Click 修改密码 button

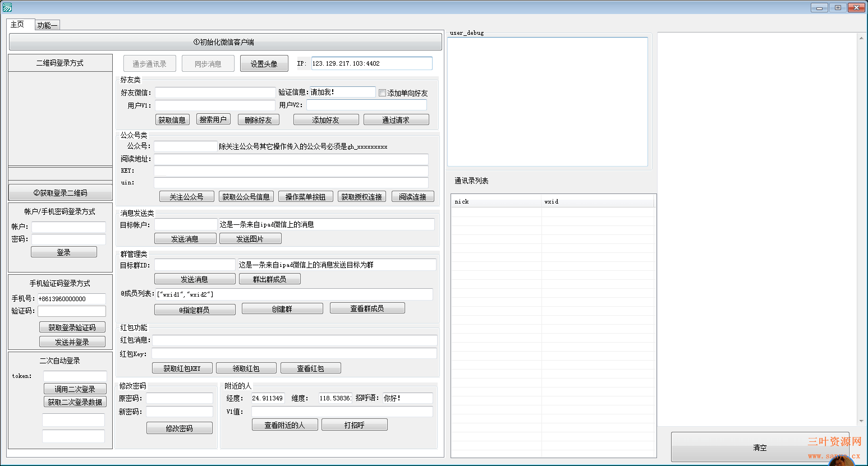pos(180,428)
